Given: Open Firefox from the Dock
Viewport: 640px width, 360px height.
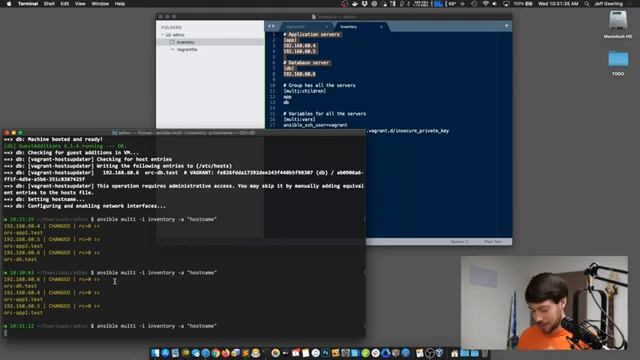Looking at the screenshot, I should [x=225, y=353].
